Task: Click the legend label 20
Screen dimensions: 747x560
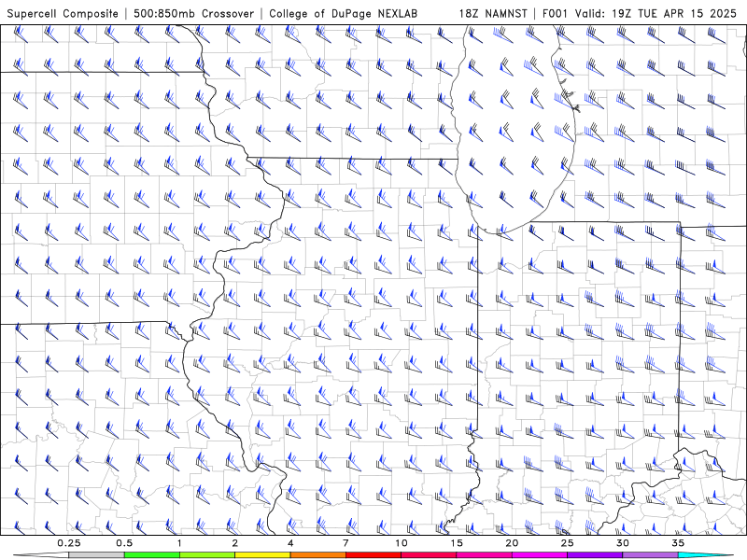Action: (x=512, y=543)
